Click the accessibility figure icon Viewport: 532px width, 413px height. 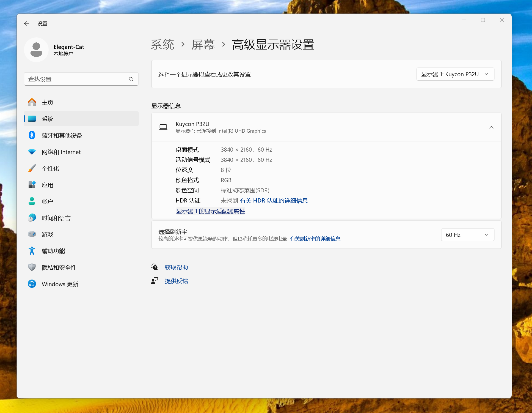[x=32, y=251]
